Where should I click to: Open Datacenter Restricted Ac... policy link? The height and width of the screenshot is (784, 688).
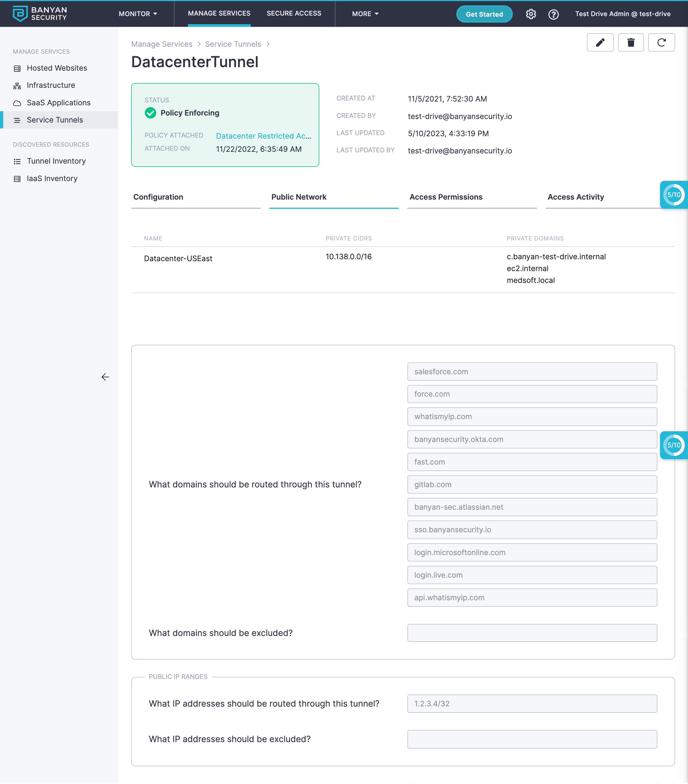[x=263, y=136]
